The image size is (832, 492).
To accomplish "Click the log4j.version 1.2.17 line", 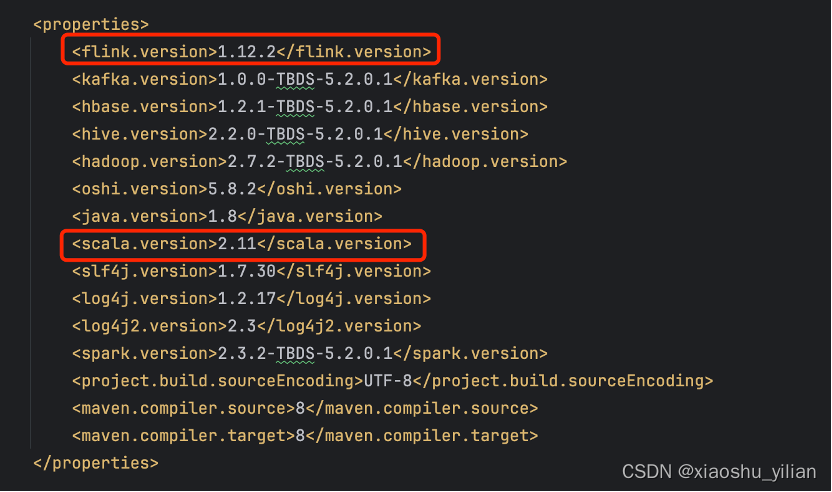I will pyautogui.click(x=252, y=299).
